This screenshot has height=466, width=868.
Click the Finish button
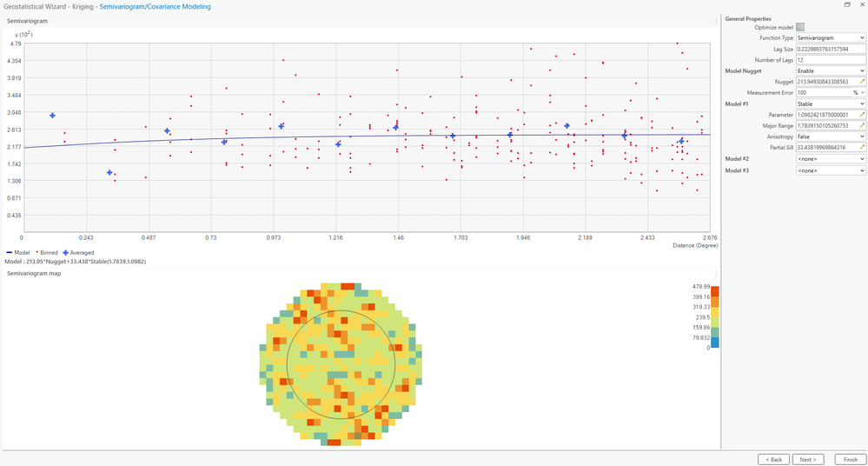click(x=851, y=459)
